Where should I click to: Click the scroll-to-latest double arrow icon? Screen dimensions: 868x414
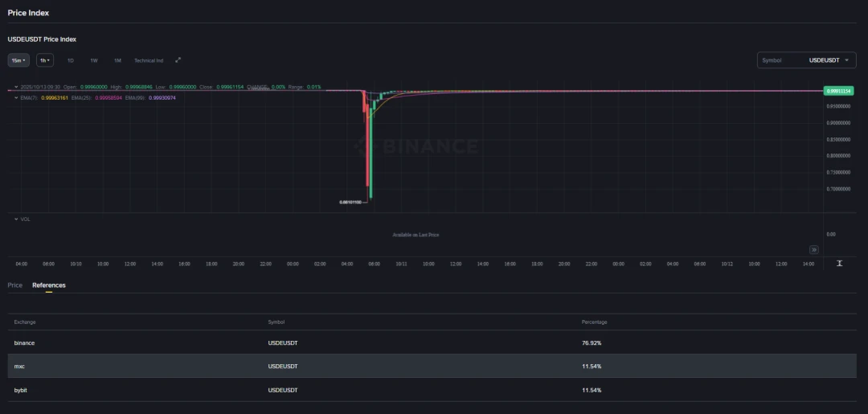click(x=813, y=249)
